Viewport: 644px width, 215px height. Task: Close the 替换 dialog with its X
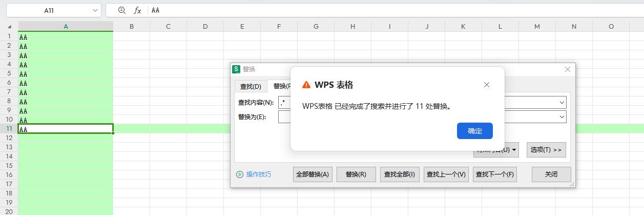click(568, 69)
